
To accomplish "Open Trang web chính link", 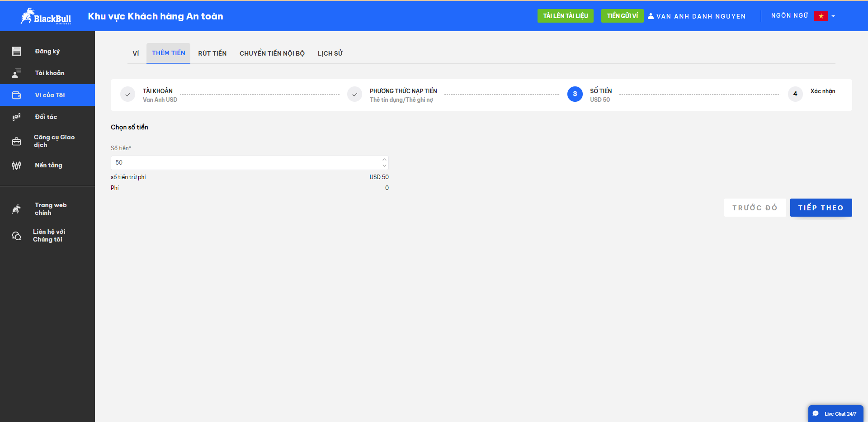I will [x=47, y=209].
